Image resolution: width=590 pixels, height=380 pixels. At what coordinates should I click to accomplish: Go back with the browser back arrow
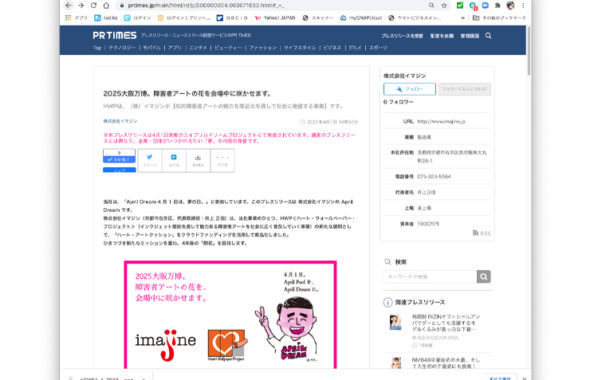68,5
